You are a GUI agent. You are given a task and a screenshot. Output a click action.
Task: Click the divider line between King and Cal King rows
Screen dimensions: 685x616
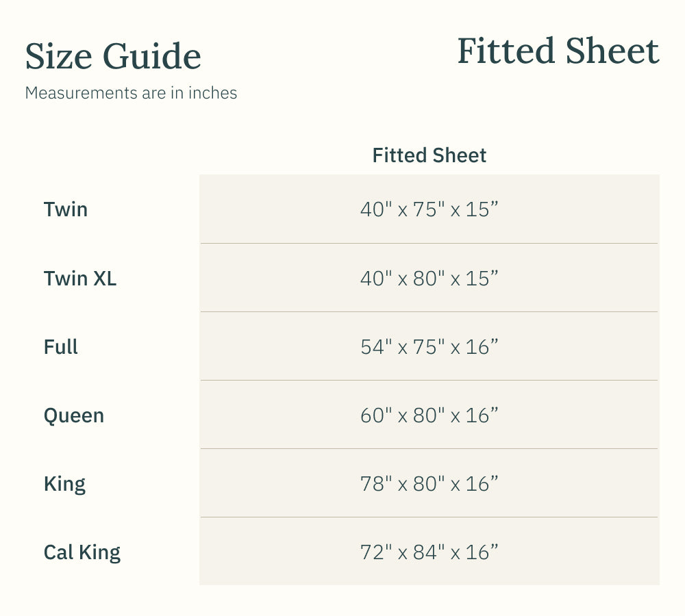point(429,517)
